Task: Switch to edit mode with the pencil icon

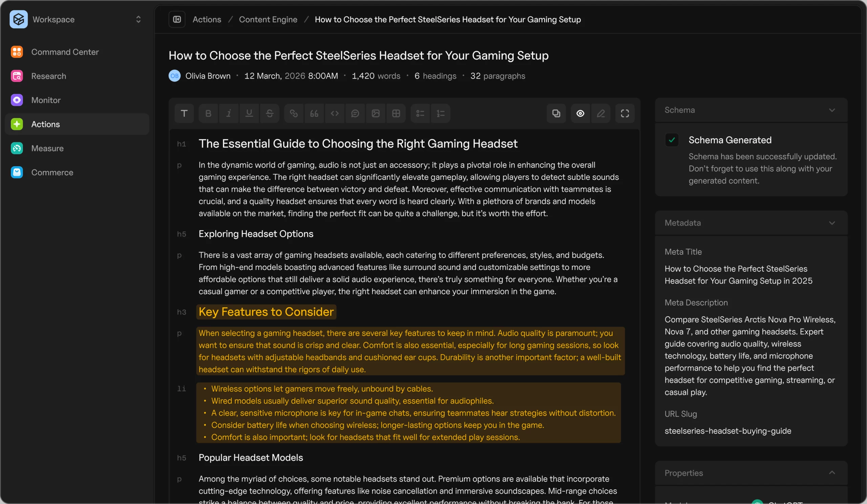Action: click(601, 113)
